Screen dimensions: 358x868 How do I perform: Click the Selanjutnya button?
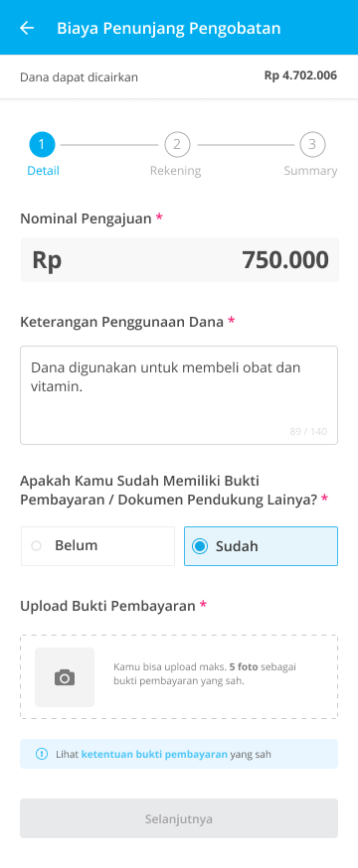(x=179, y=818)
